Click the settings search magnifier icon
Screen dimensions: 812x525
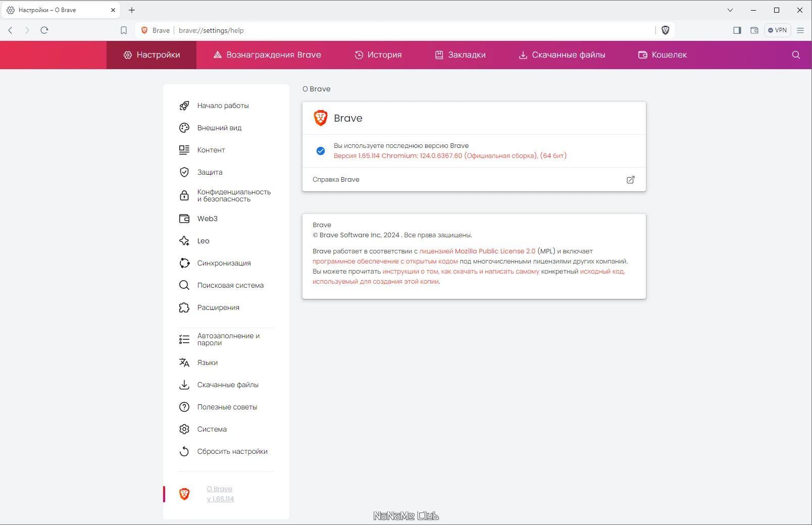[796, 55]
